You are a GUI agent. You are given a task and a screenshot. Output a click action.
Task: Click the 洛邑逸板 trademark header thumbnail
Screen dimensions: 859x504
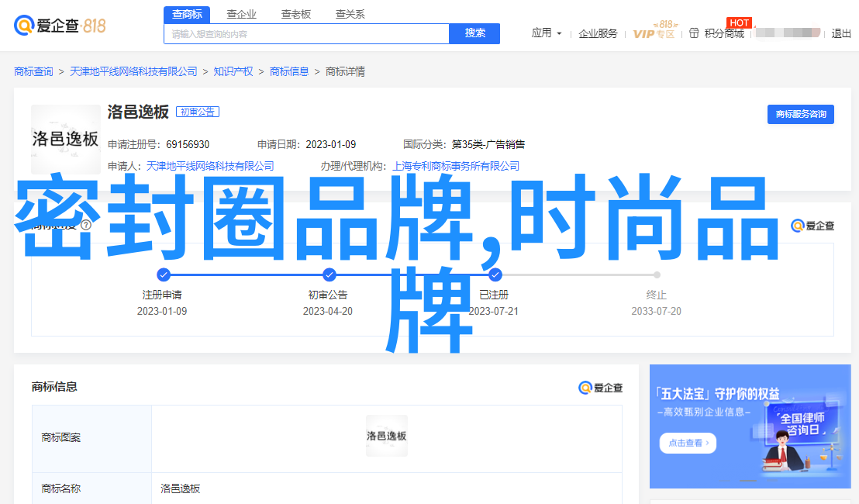tap(66, 139)
